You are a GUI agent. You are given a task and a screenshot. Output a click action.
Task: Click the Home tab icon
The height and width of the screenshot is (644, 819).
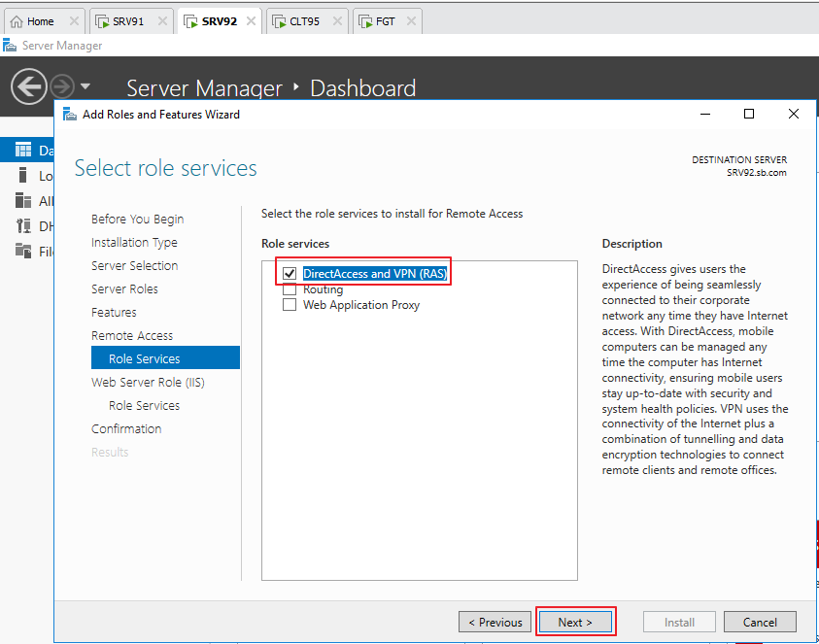(x=17, y=21)
